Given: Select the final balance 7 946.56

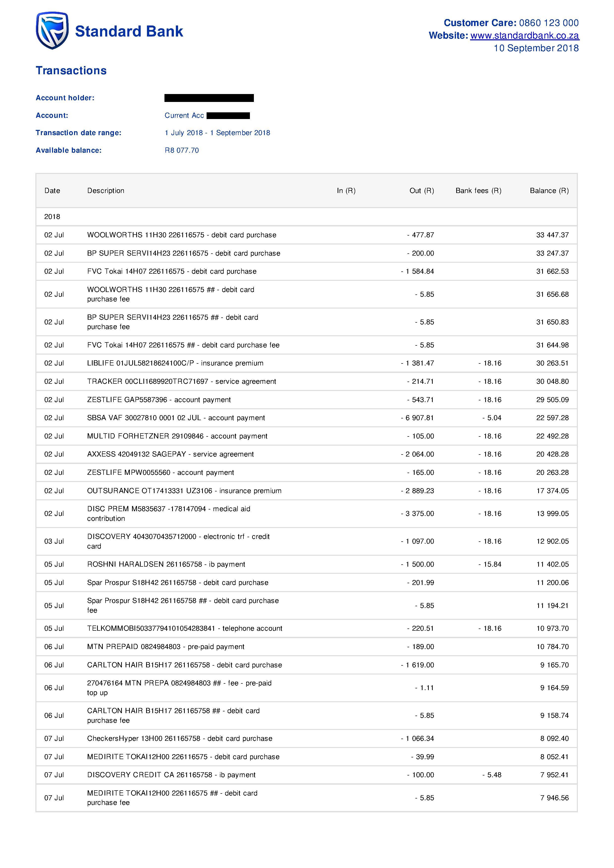Looking at the screenshot, I should click(554, 798).
